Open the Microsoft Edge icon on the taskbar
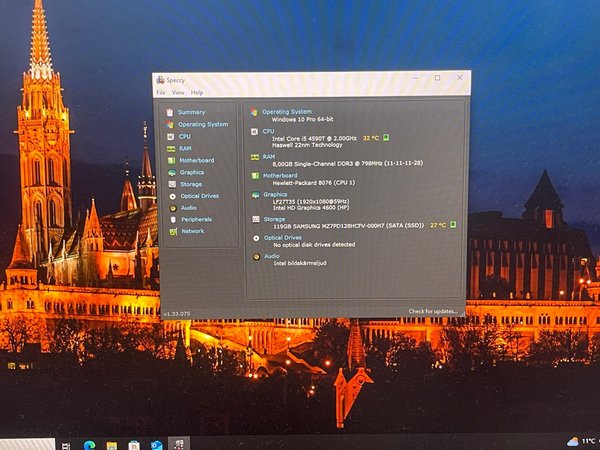 87,444
